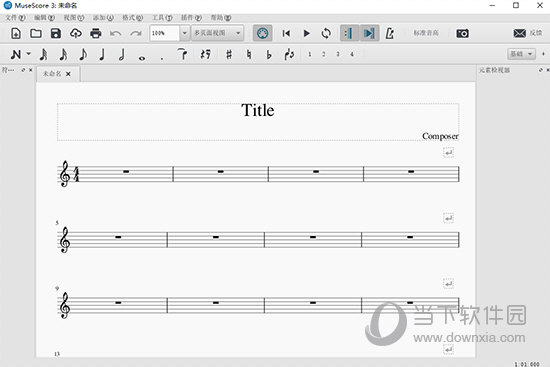Select the Title text

tap(258, 111)
